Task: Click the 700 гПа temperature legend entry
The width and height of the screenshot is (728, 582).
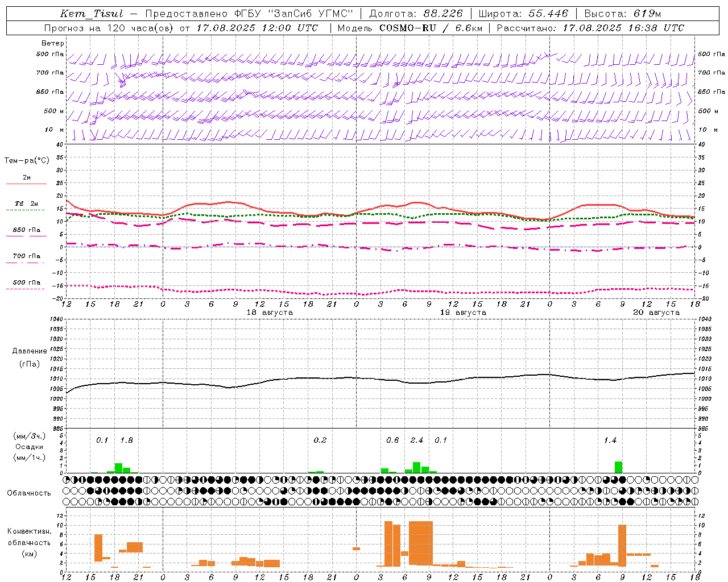Action: click(x=26, y=258)
